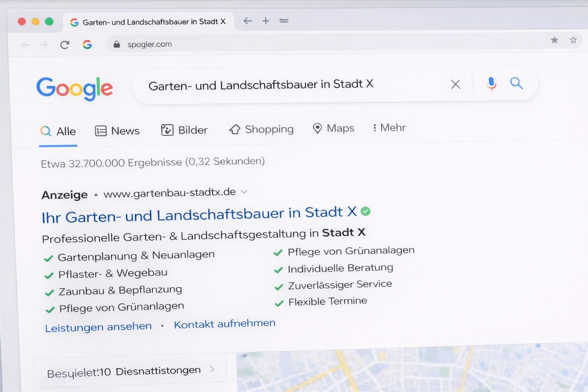The image size is (588, 392).
Task: Click the macOS yellow minimize button
Action: pyautogui.click(x=35, y=21)
